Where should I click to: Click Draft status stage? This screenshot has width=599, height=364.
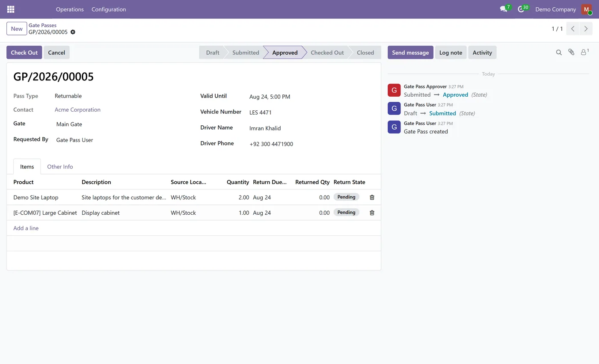click(x=212, y=53)
